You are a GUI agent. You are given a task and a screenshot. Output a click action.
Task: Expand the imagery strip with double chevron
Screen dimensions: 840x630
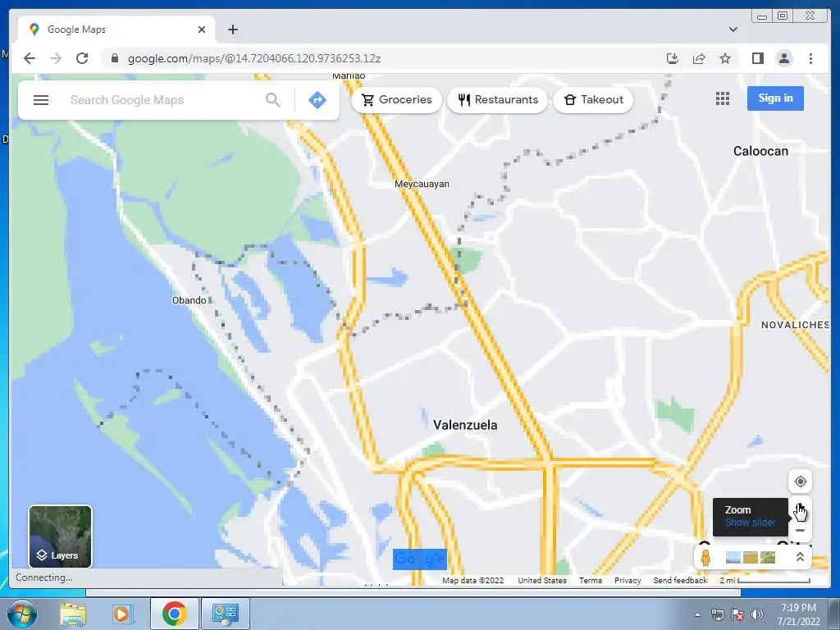tap(800, 557)
